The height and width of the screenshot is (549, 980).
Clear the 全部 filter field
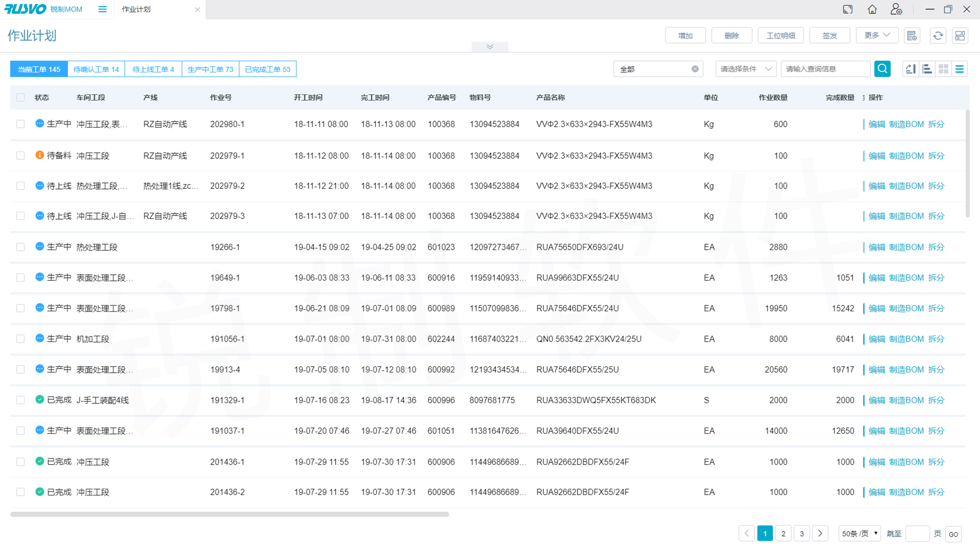click(x=695, y=69)
